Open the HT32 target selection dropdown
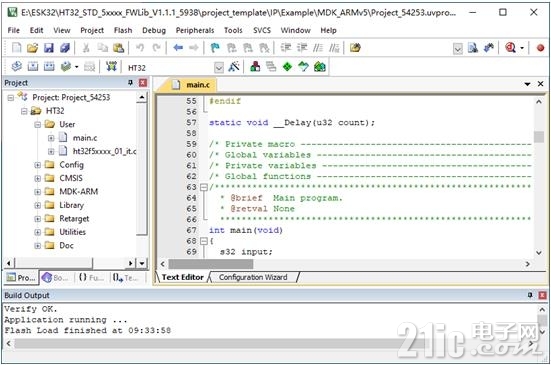The width and height of the screenshot is (551, 365). pos(219,67)
